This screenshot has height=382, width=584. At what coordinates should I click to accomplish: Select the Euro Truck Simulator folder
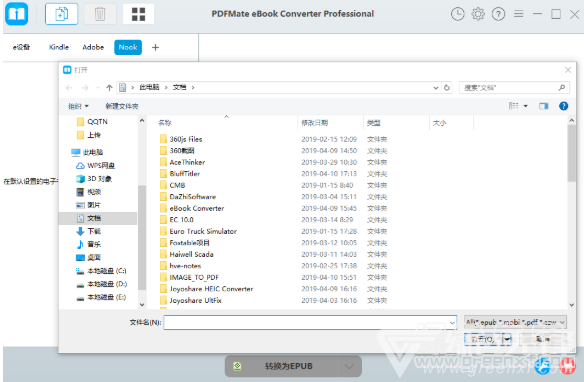coord(199,232)
